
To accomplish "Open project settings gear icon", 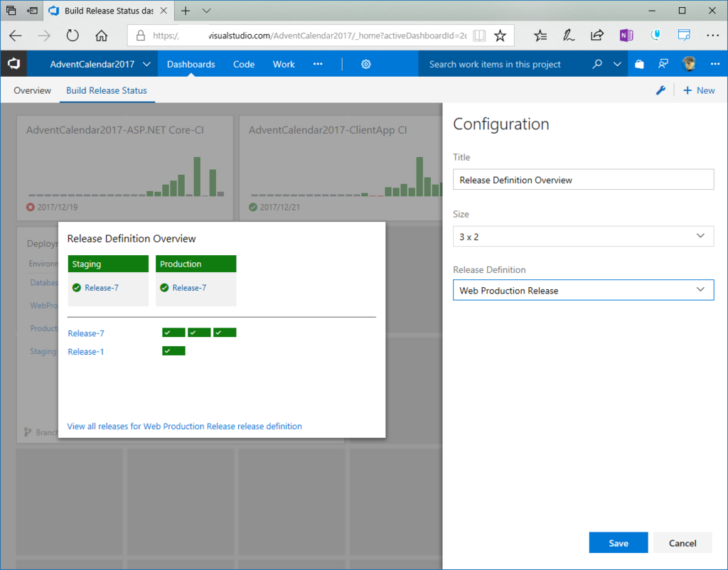I will (366, 64).
